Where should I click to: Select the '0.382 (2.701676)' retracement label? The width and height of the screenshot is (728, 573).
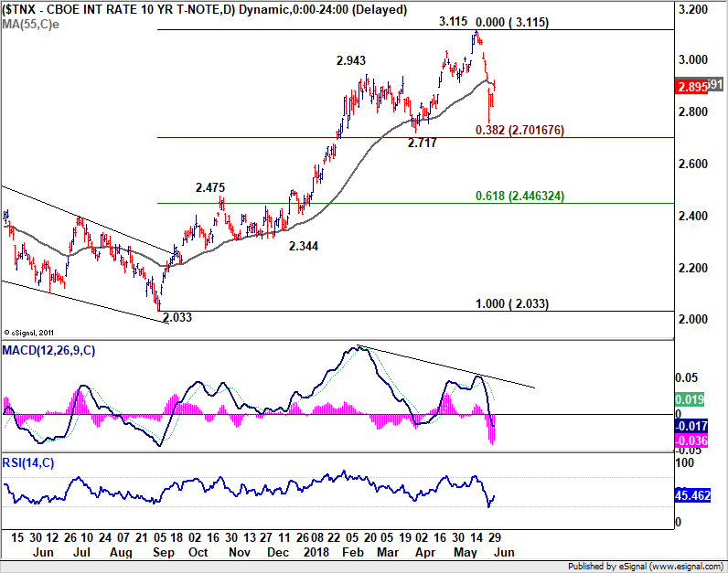point(519,130)
